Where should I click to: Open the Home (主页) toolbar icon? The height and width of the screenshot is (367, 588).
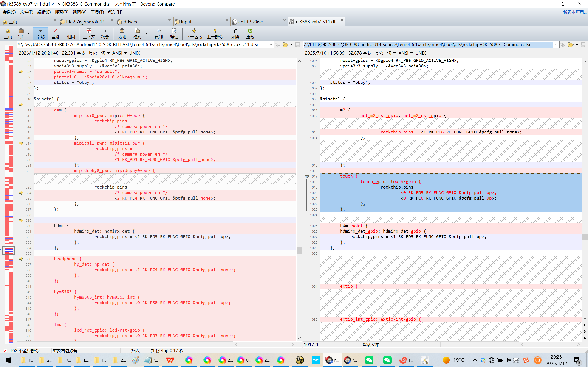pos(8,33)
